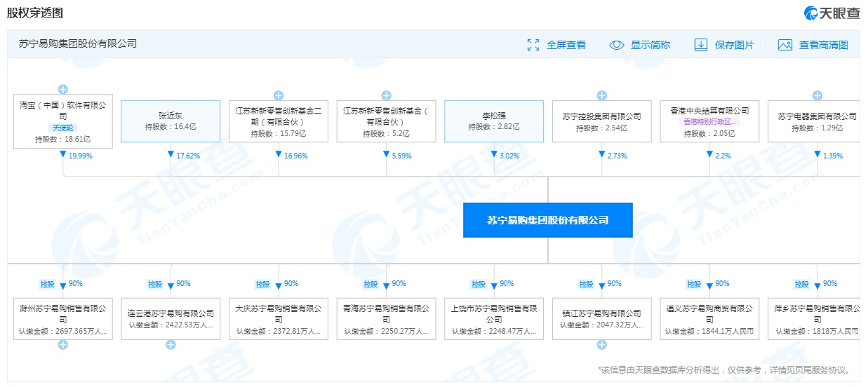The width and height of the screenshot is (868, 387).
Task: Open full-screen view (全屏查看)
Action: tap(556, 45)
